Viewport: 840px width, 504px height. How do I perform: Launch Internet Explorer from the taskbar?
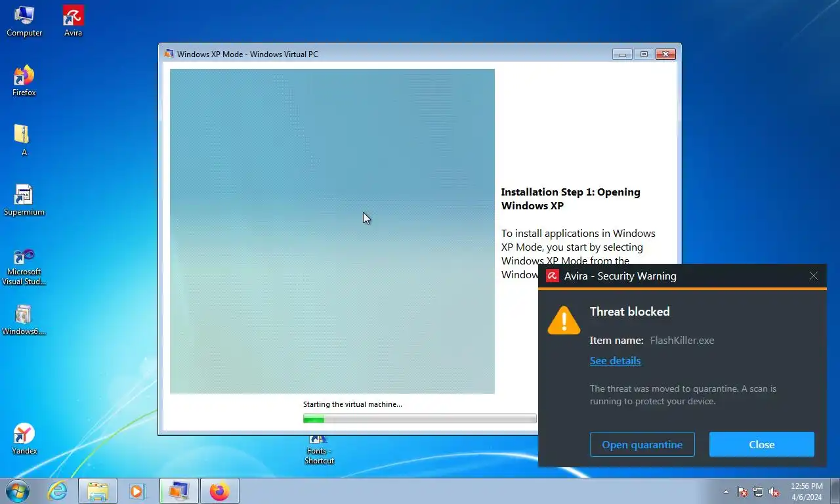point(57,491)
